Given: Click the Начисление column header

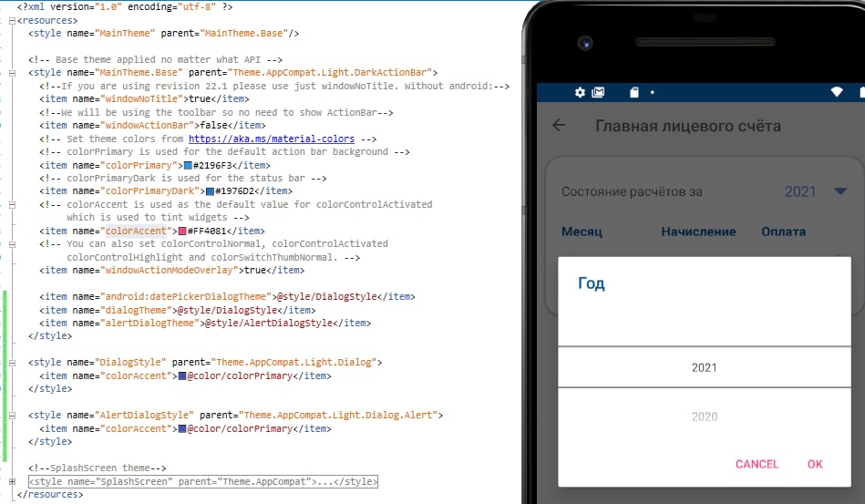Looking at the screenshot, I should pyautogui.click(x=698, y=231).
